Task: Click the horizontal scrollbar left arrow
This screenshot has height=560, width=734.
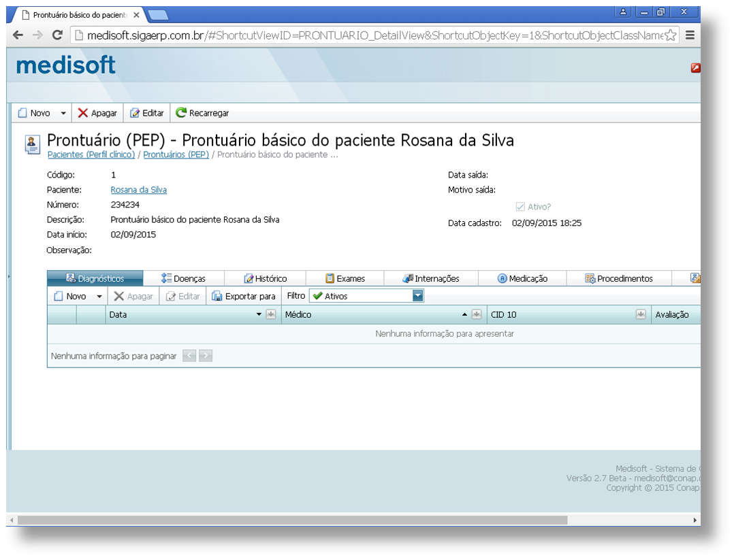Action: pos(12,521)
